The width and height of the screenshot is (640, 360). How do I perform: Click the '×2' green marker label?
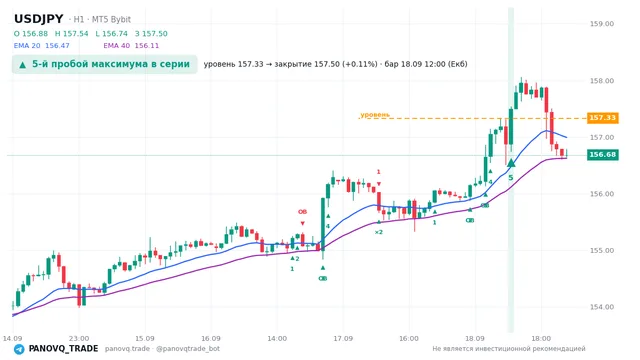click(379, 232)
